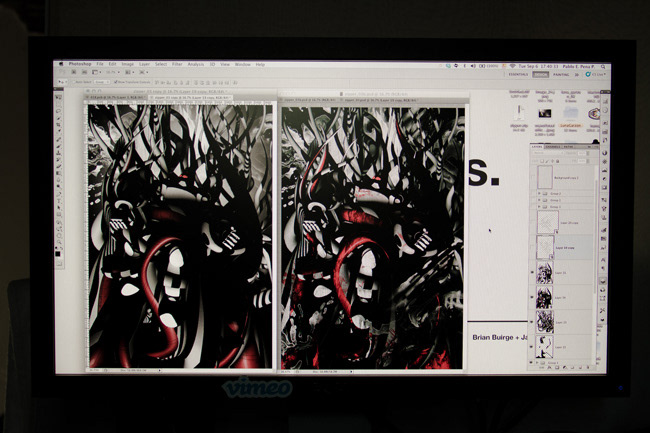The image size is (650, 433).
Task: Click the lock-all padlock icon in the Layers panel
Action: [558, 161]
